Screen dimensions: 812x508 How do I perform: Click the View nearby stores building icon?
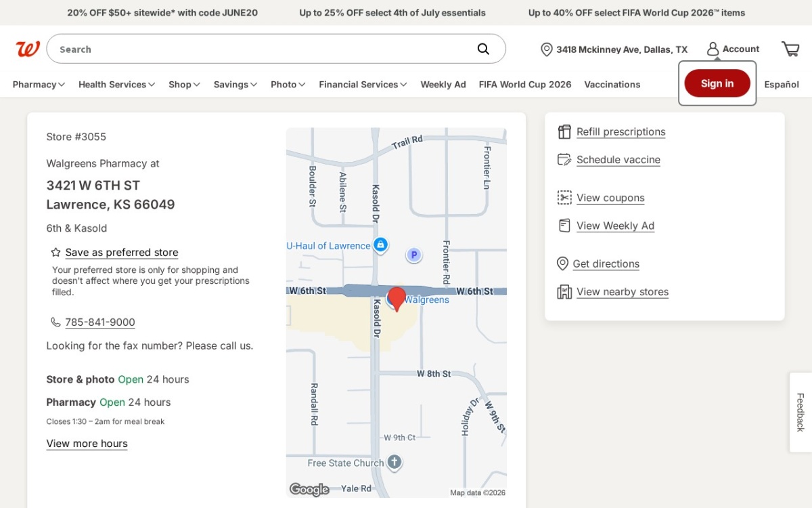click(x=564, y=292)
